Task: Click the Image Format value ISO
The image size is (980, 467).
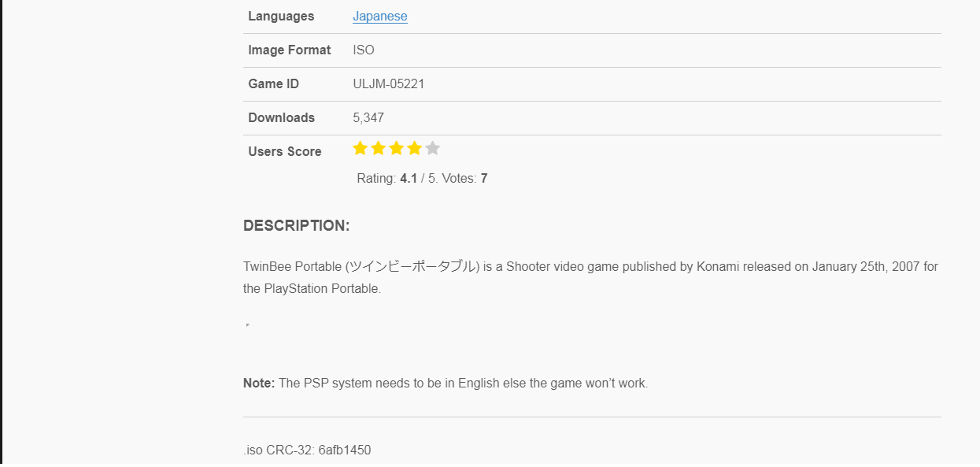Action: (364, 50)
